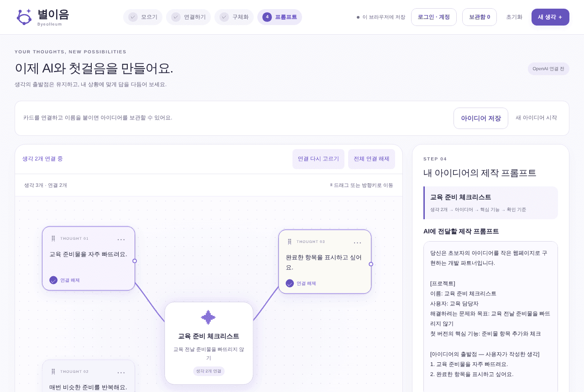584x392 pixels.
Task: Click THOUGHT 01 text 교육 준비물을 자주 빠뜨려요
Action: click(x=89, y=254)
